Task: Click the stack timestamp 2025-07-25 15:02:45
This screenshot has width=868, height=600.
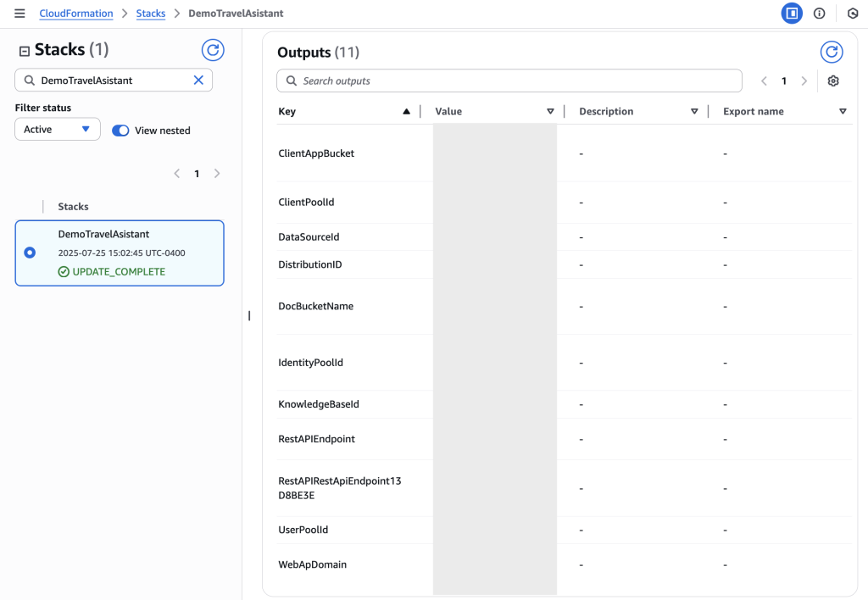Action: pyautogui.click(x=122, y=253)
